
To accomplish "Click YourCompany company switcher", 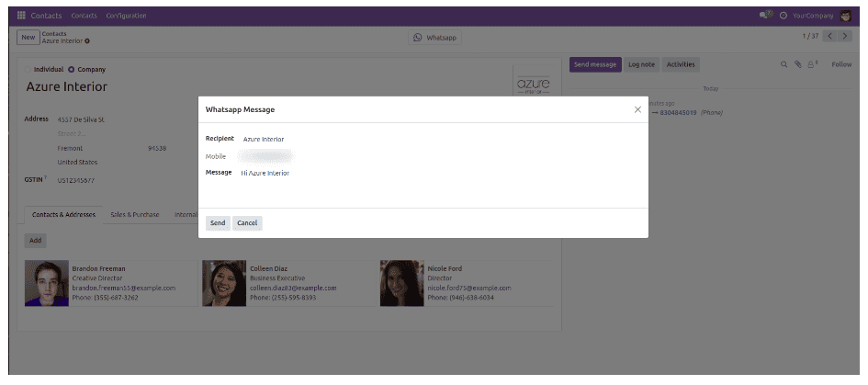I will pyautogui.click(x=813, y=16).
